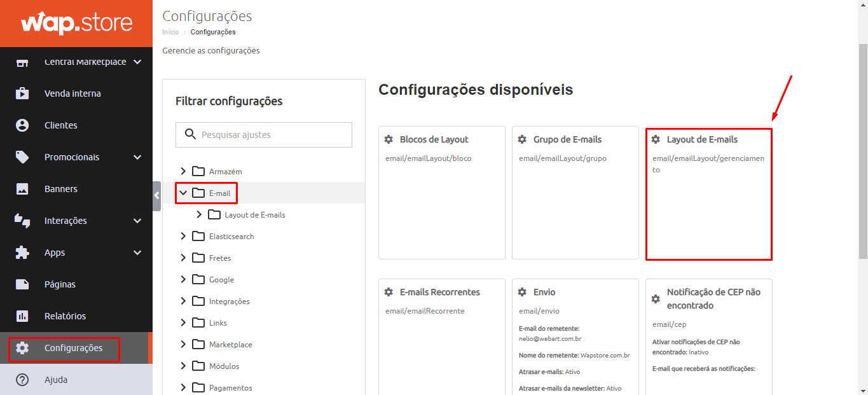The height and width of the screenshot is (395, 868).
Task: Click the wap.store logo
Action: (76, 24)
